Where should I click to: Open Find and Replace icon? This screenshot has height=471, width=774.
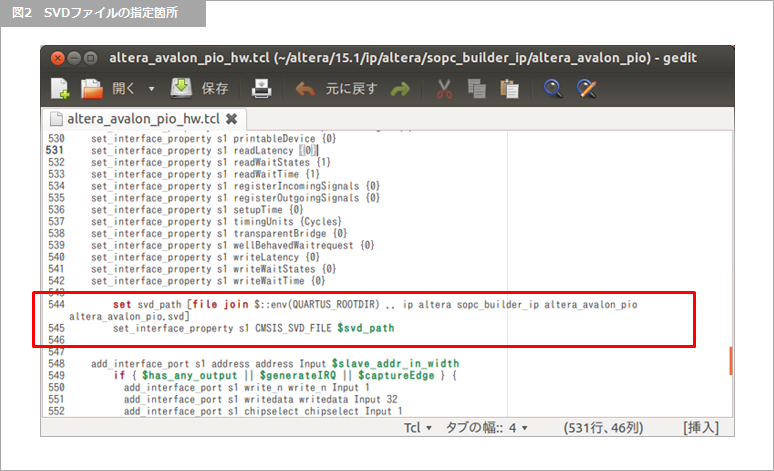pos(587,89)
